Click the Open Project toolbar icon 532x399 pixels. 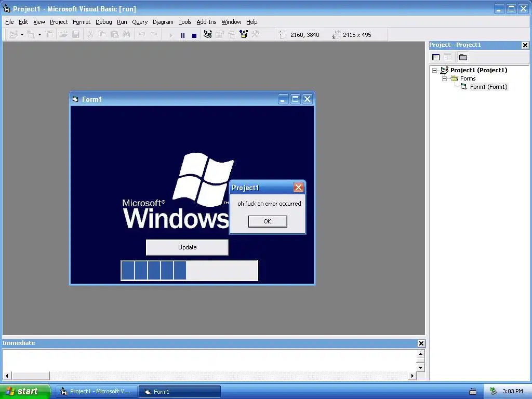coord(63,35)
